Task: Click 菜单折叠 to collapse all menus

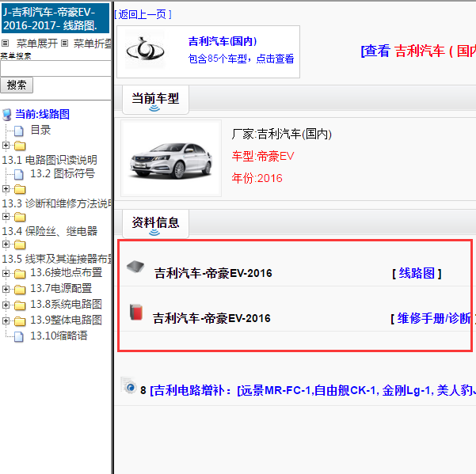Action: [93, 44]
